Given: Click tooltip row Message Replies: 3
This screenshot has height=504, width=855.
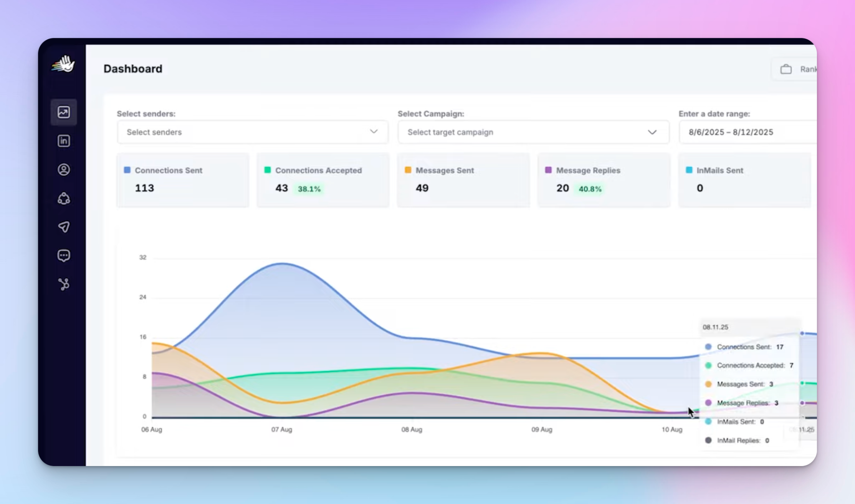Looking at the screenshot, I should click(742, 403).
